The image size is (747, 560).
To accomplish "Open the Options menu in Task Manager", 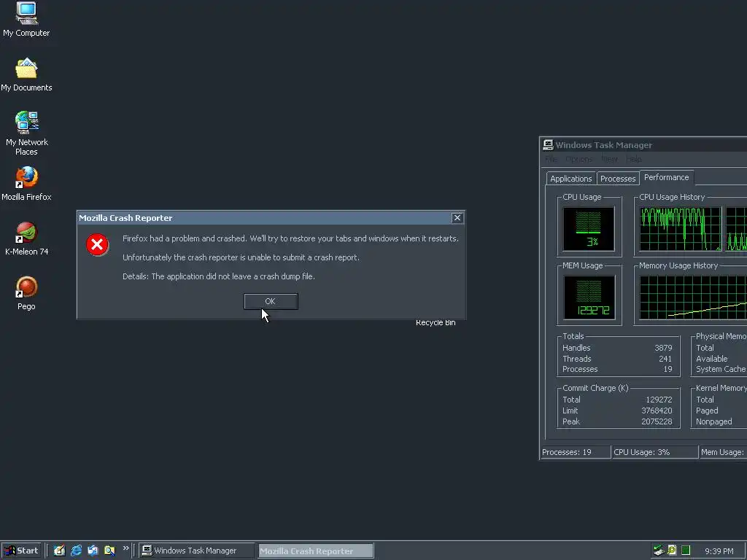I will coord(578,159).
